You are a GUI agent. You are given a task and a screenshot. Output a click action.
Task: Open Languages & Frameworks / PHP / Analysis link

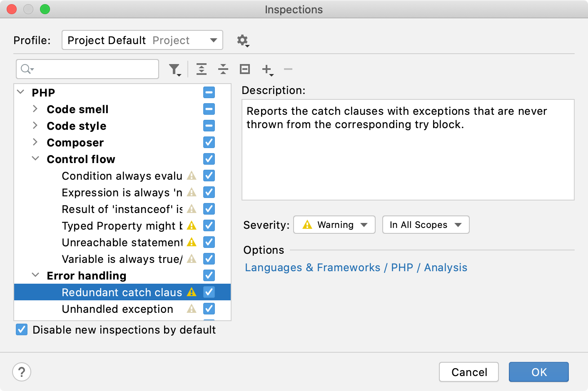(356, 267)
